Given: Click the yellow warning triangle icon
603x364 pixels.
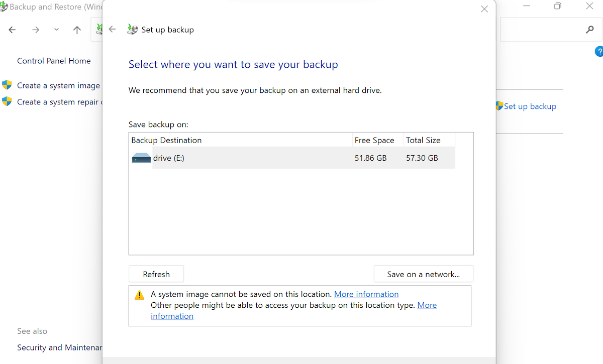Looking at the screenshot, I should coord(140,295).
